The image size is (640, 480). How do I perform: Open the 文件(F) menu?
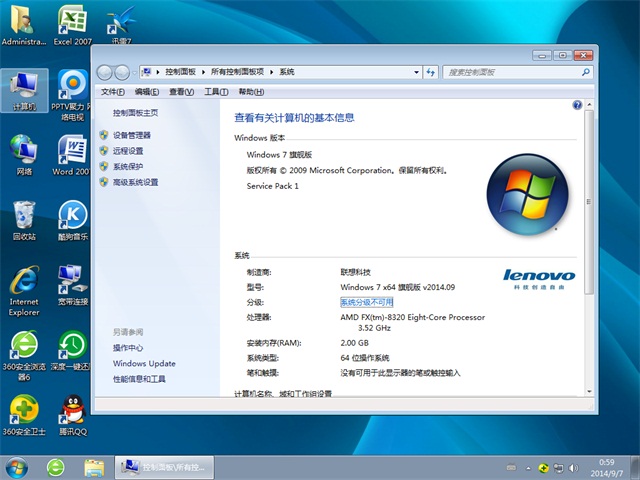coord(113,91)
